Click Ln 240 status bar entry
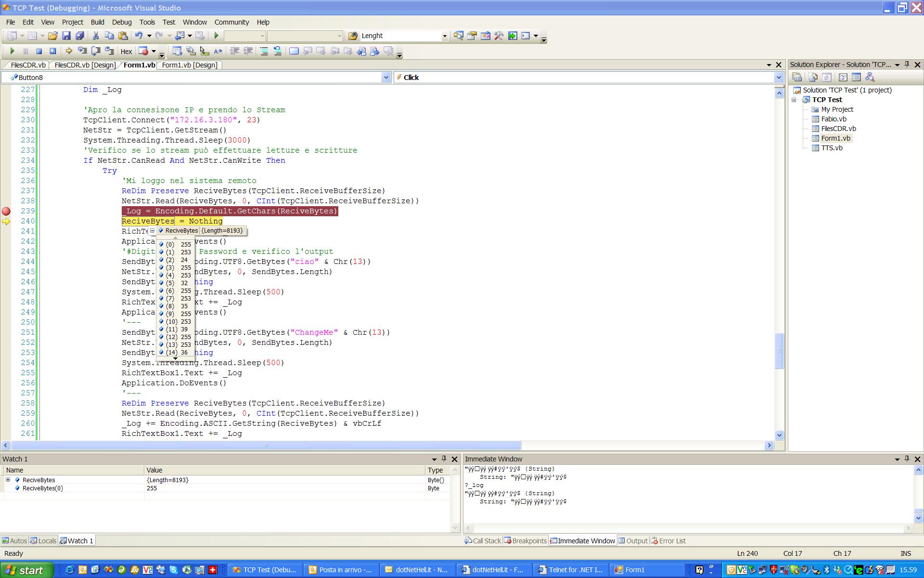This screenshot has height=578, width=924. 747,553
